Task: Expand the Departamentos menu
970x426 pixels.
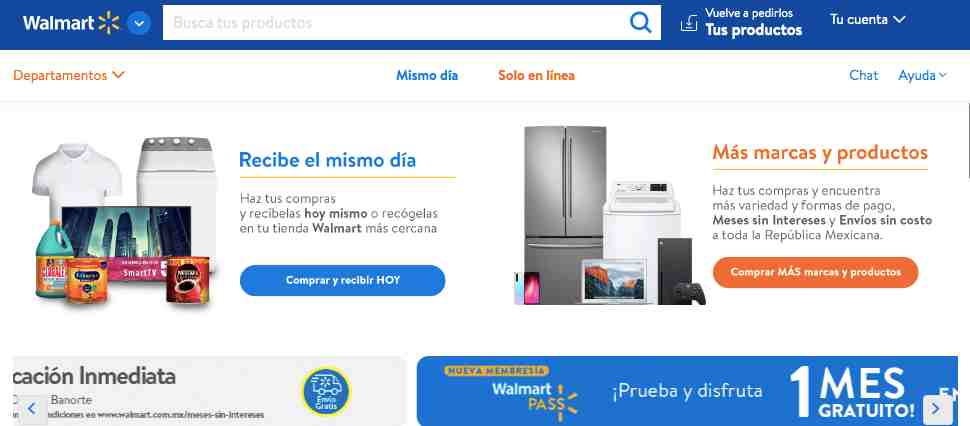Action: point(69,75)
